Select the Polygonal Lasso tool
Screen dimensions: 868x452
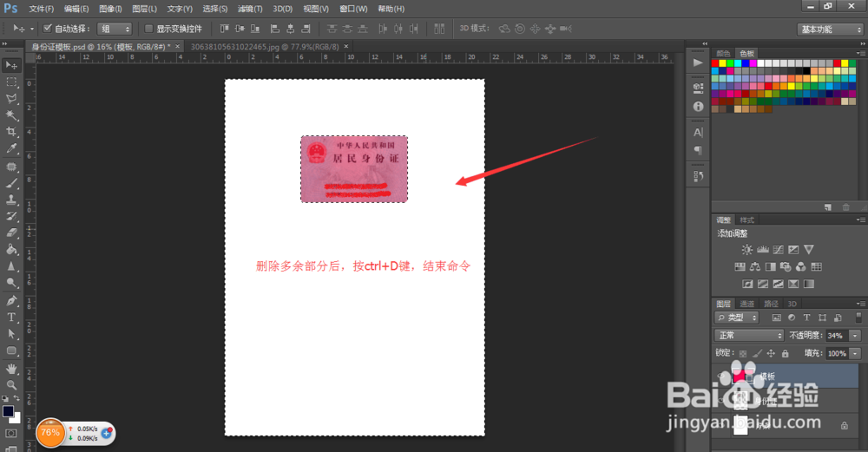(11, 99)
